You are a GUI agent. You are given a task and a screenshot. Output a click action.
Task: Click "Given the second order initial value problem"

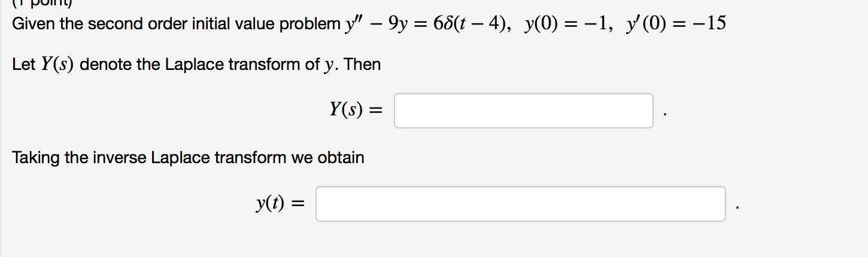177,25
